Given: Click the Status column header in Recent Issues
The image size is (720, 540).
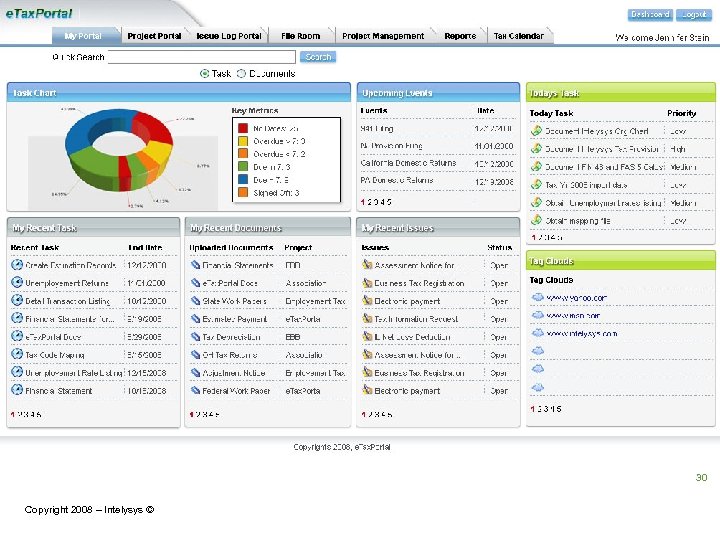Looking at the screenshot, I should tap(500, 248).
